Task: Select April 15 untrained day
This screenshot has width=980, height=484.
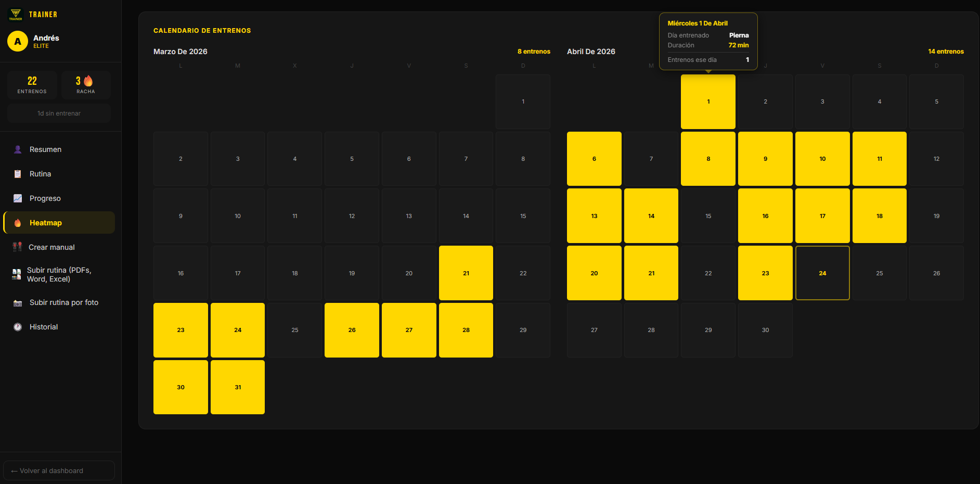Action: click(708, 216)
